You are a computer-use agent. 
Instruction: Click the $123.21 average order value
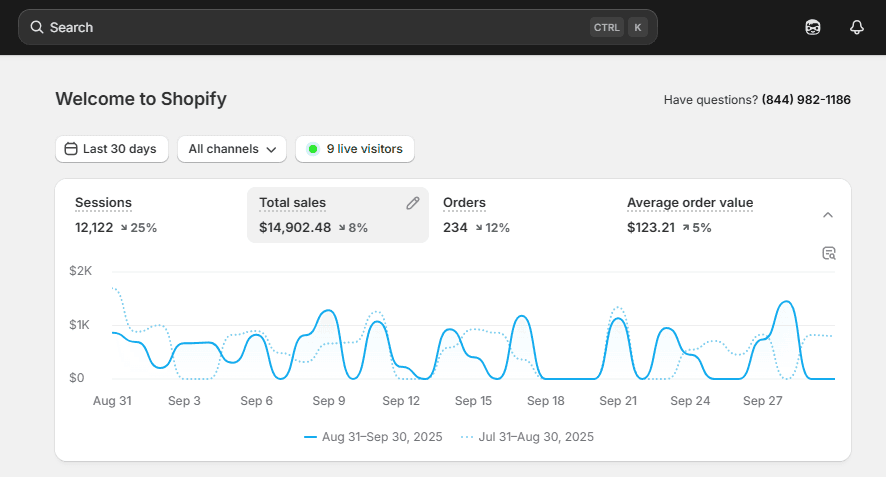[651, 228]
